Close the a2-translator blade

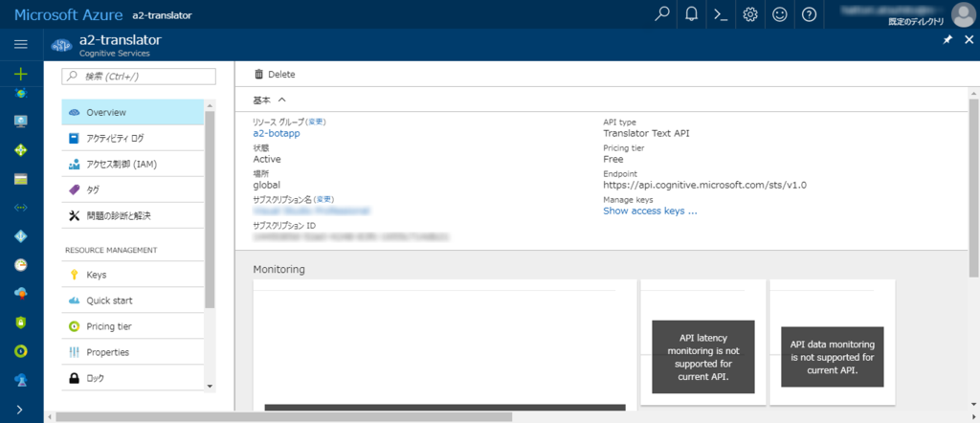969,39
